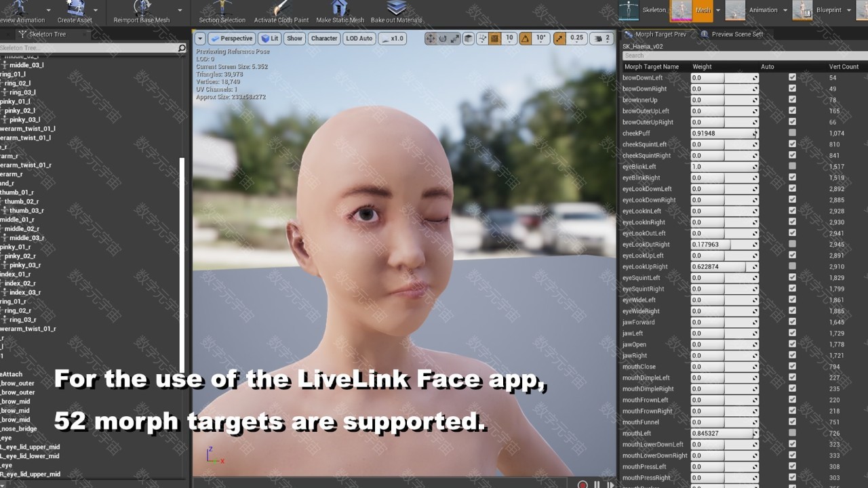This screenshot has height=488, width=868.
Task: Click the Reimport Base Mesh icon
Action: click(x=142, y=7)
